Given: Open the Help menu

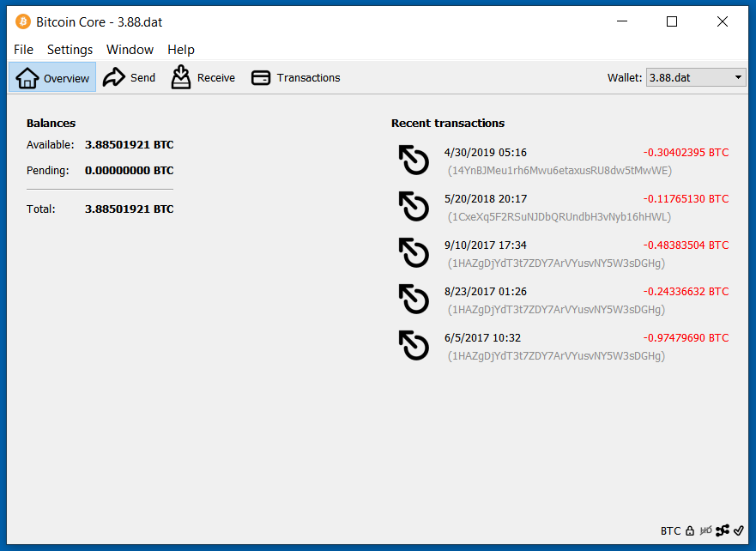Looking at the screenshot, I should pos(181,50).
